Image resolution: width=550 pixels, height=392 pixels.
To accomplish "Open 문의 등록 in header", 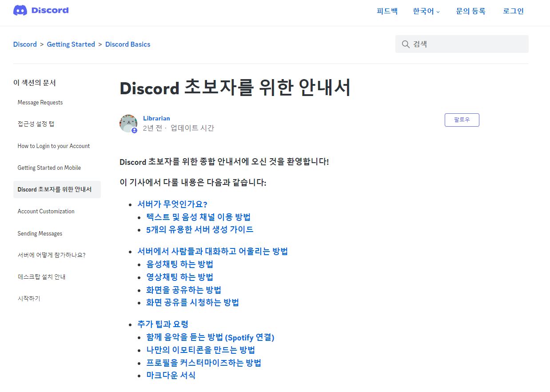I will click(471, 11).
